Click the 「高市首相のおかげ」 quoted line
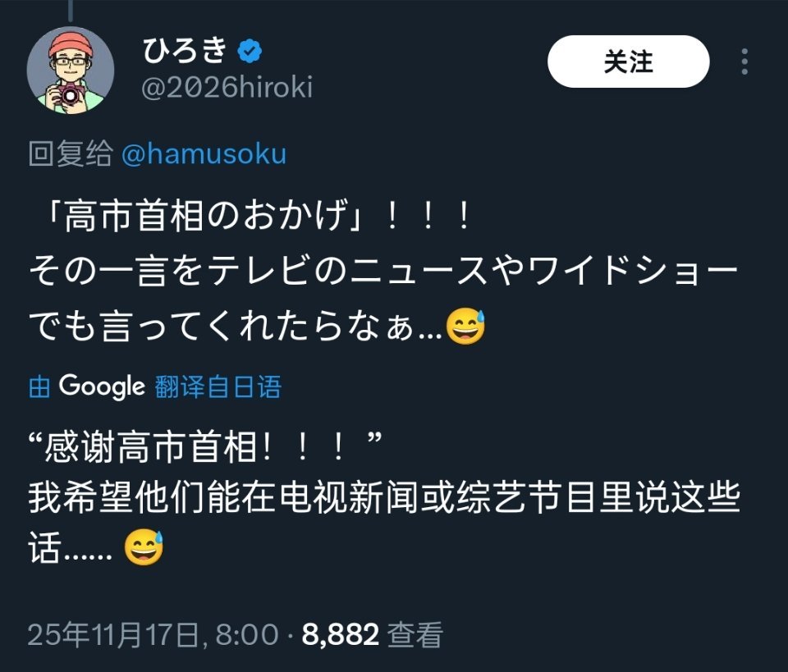Image resolution: width=788 pixels, height=672 pixels. pos(255,216)
